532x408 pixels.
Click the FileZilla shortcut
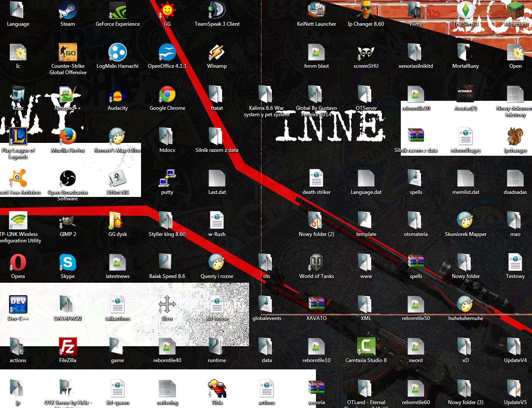tap(68, 347)
